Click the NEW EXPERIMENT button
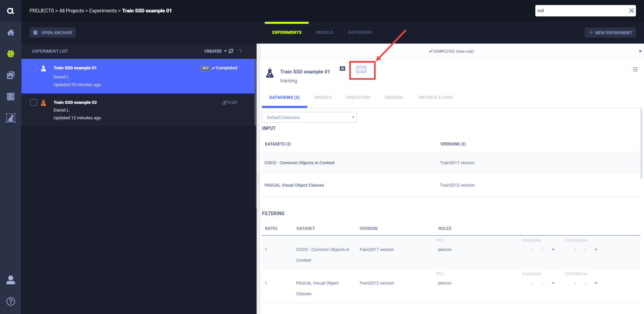 (x=610, y=33)
